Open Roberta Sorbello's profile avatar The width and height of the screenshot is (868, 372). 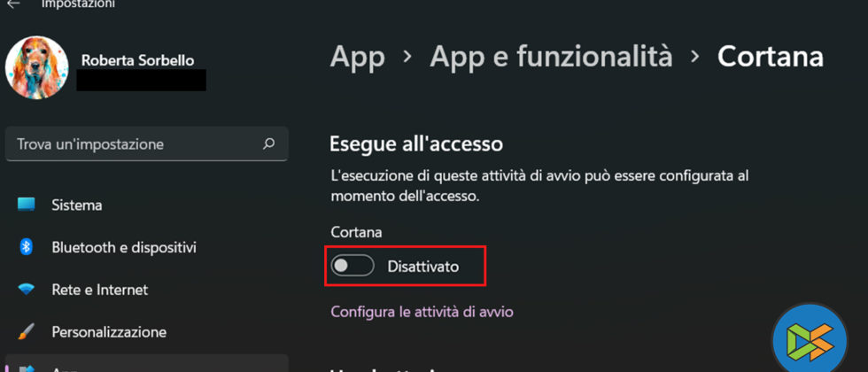(37, 68)
